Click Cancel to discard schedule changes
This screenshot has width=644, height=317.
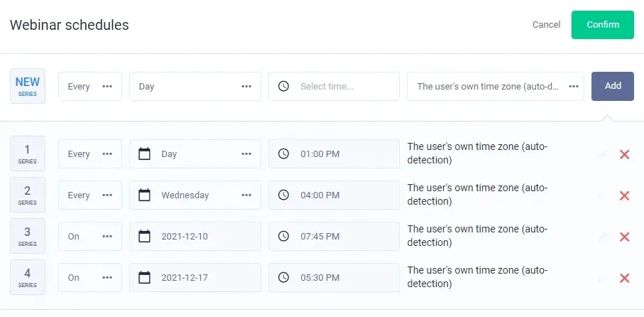coord(546,25)
